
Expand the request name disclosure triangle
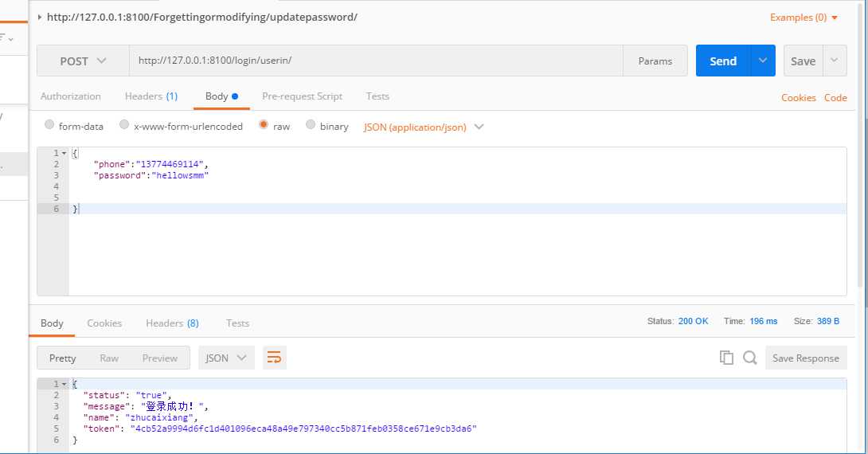point(39,18)
